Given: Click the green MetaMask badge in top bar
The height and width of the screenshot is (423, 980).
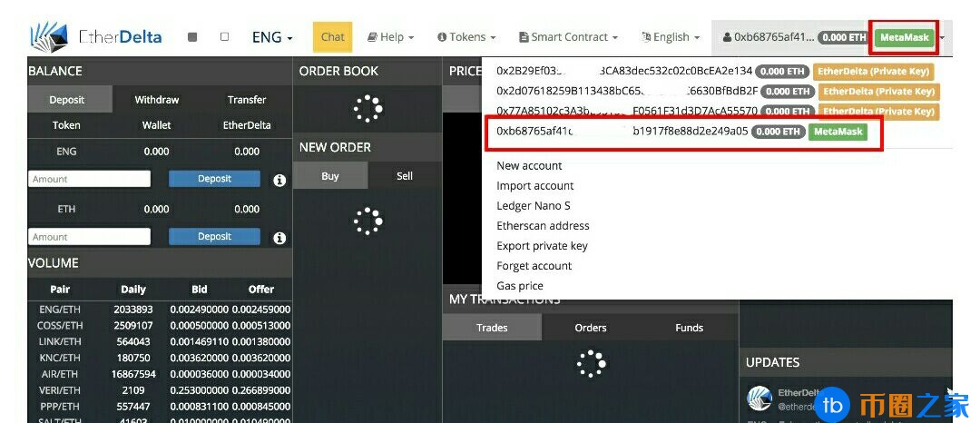Looking at the screenshot, I should point(905,37).
